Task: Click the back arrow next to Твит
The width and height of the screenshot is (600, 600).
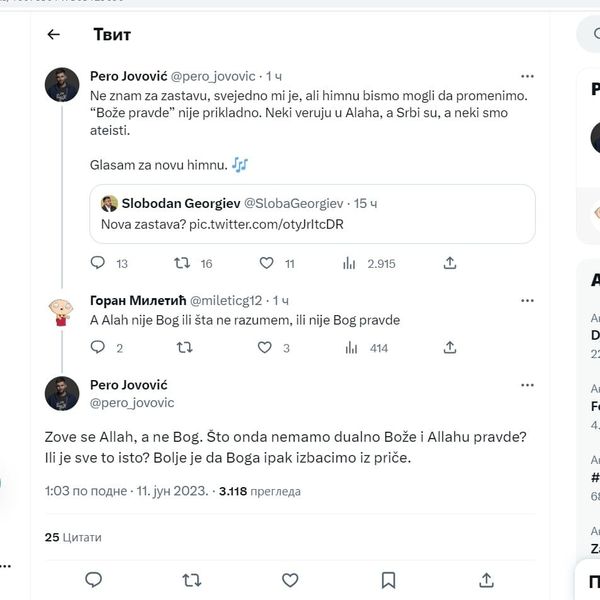Action: point(54,34)
